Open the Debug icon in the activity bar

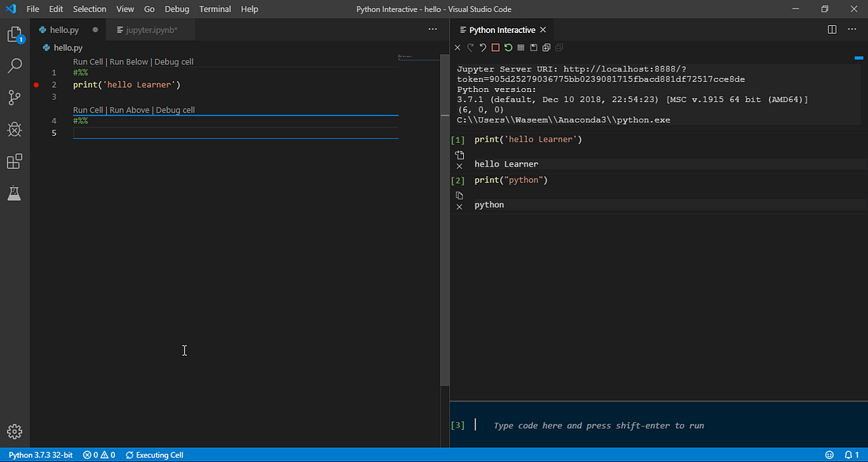14,129
